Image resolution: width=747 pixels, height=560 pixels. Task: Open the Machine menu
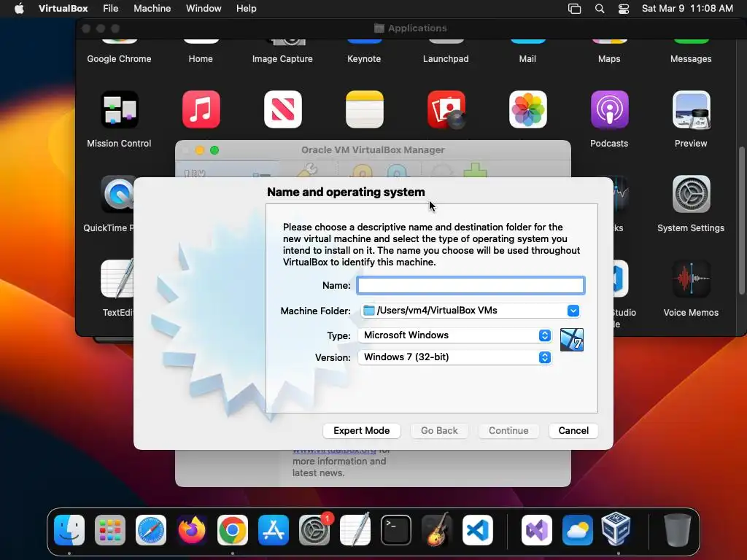152,9
